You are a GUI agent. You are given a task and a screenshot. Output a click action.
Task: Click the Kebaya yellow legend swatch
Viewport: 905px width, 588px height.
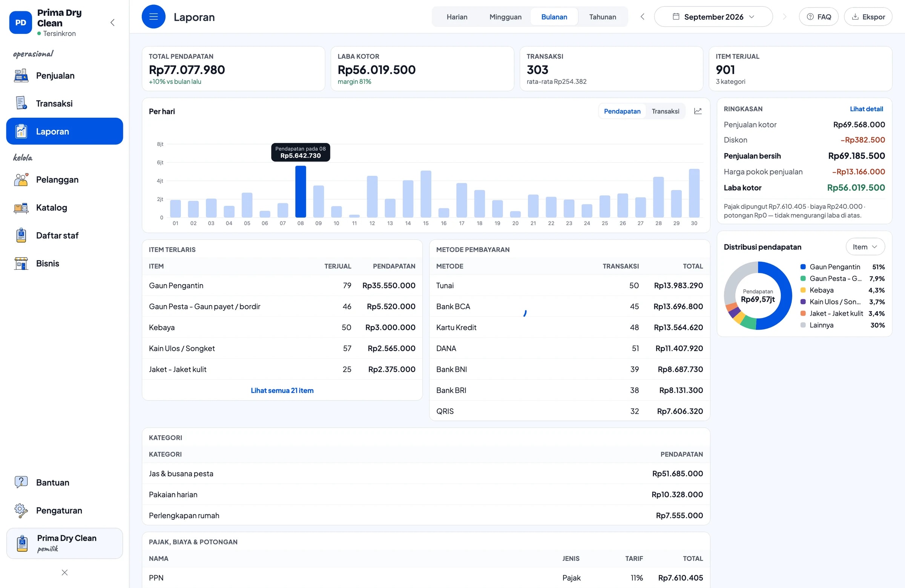click(803, 290)
